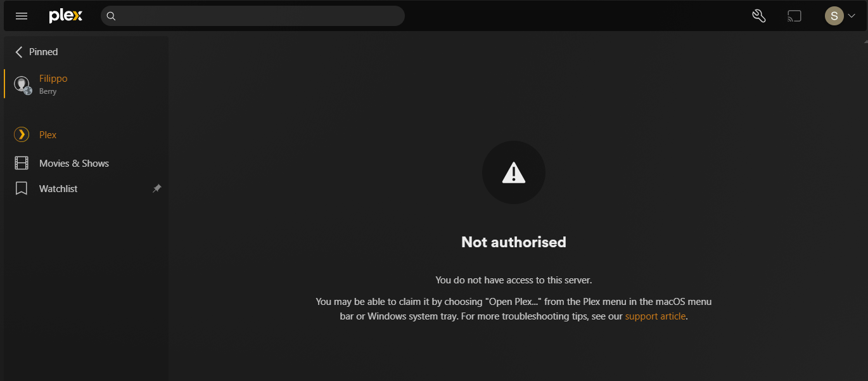Select the Filippo server avatar icon

[23, 84]
